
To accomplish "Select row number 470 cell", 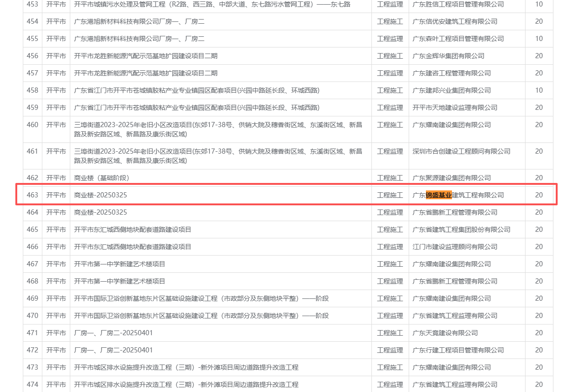I will tap(33, 316).
